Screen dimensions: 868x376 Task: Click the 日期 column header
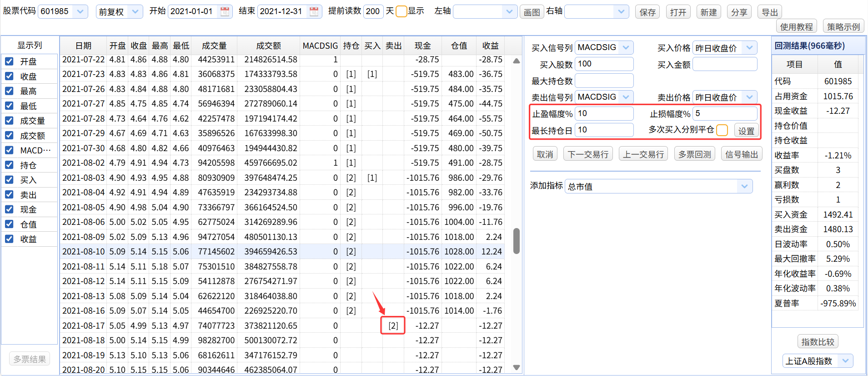pos(83,46)
